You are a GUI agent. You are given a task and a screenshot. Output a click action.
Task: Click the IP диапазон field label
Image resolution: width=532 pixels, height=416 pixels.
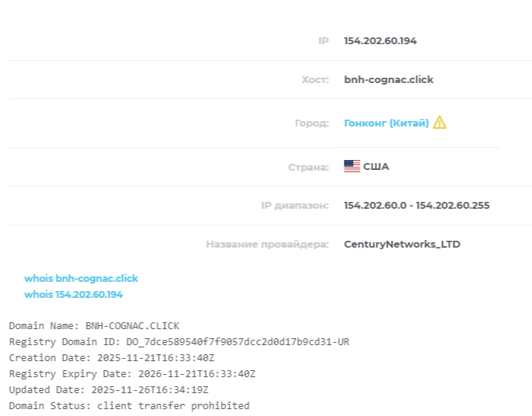click(x=294, y=205)
